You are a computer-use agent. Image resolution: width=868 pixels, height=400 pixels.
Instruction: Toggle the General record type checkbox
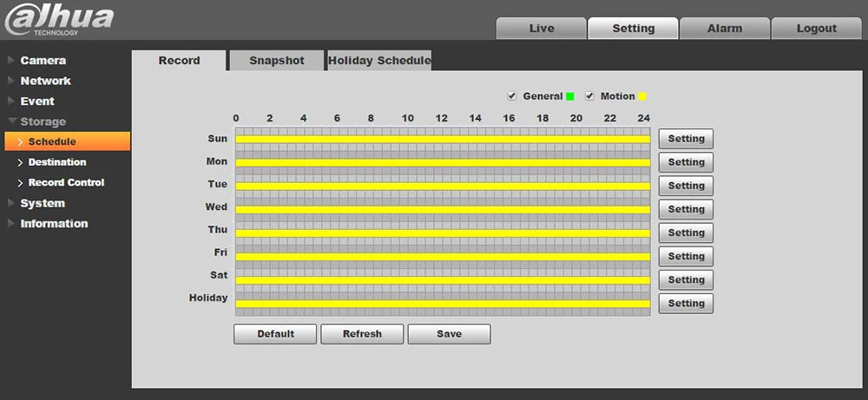tap(512, 96)
